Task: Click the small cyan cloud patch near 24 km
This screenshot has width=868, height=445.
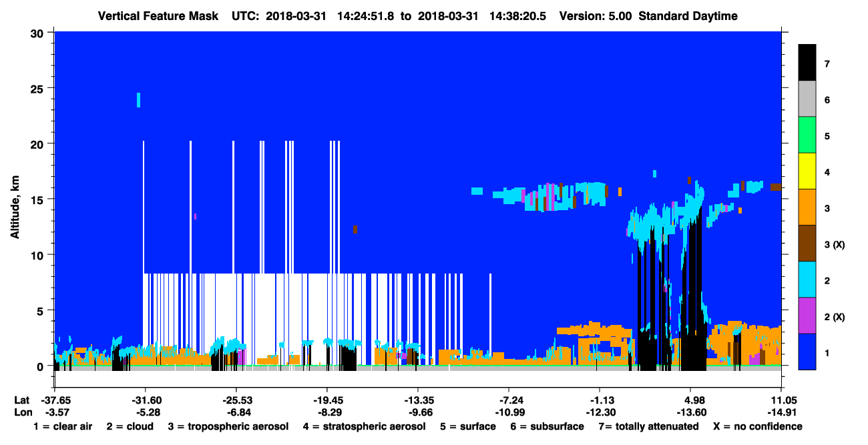Action: 138,99
